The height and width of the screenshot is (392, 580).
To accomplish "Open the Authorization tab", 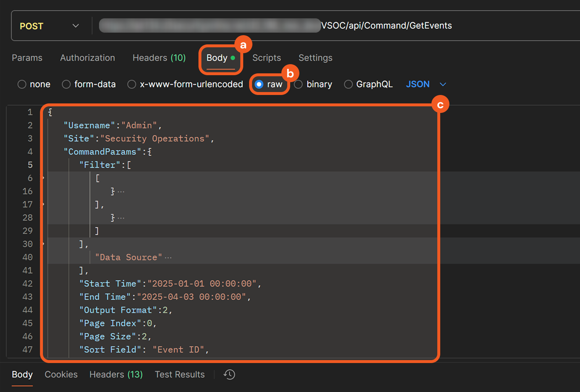I will coord(87,58).
